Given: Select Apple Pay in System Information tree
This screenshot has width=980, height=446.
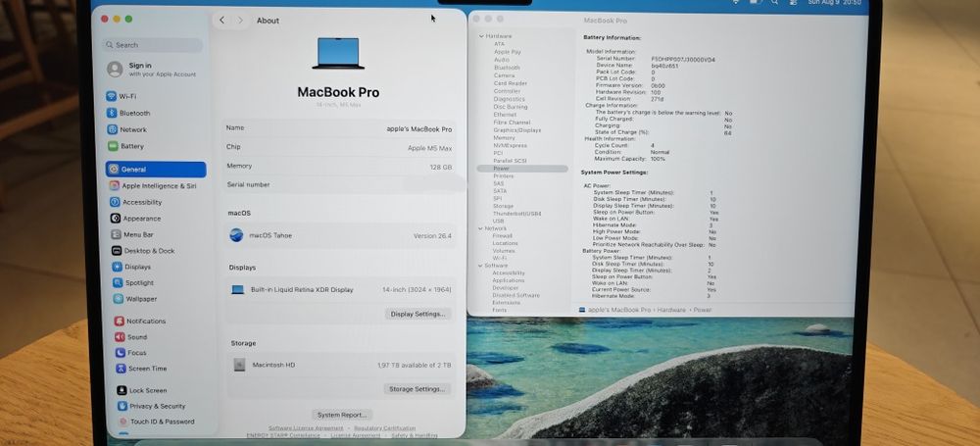Looking at the screenshot, I should (x=507, y=52).
